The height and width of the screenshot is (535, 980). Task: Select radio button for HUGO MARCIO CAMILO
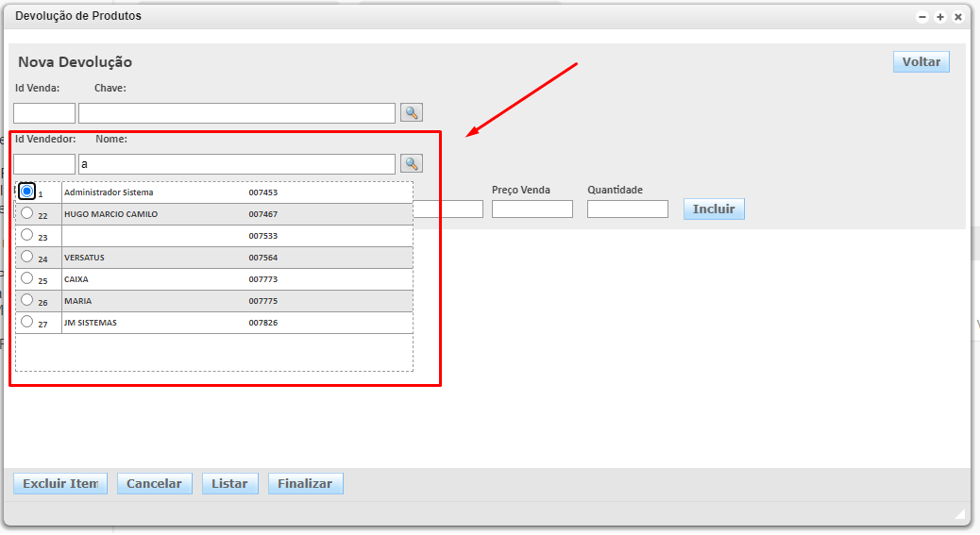(x=27, y=213)
